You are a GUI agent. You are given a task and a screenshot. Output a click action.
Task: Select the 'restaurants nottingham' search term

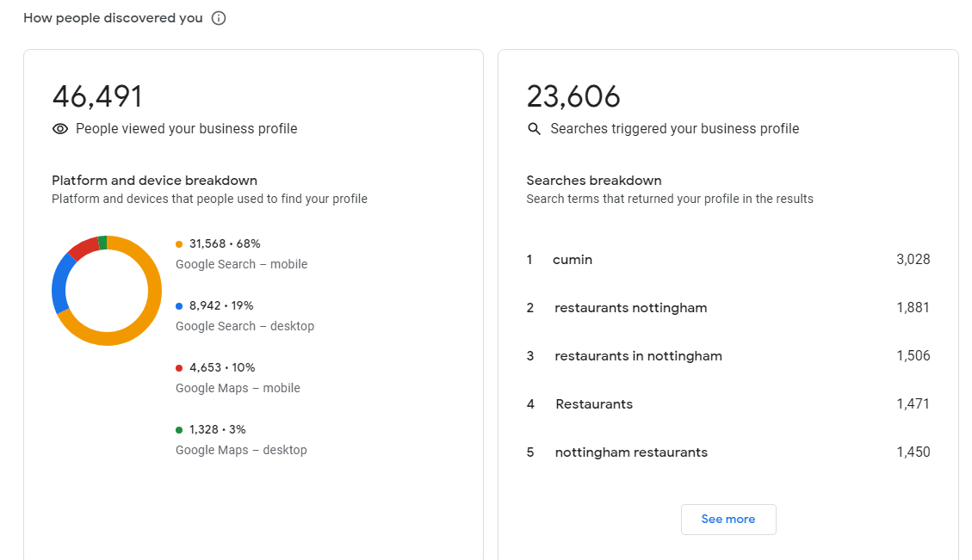(630, 308)
